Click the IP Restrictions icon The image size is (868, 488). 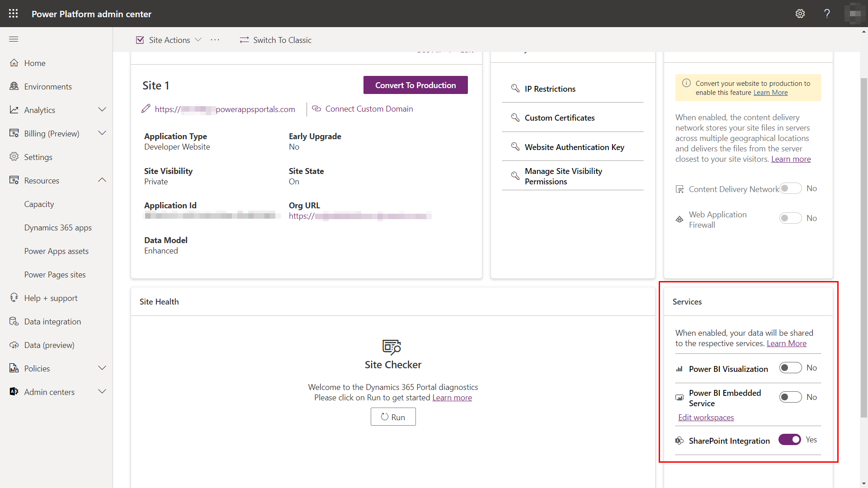(x=515, y=88)
